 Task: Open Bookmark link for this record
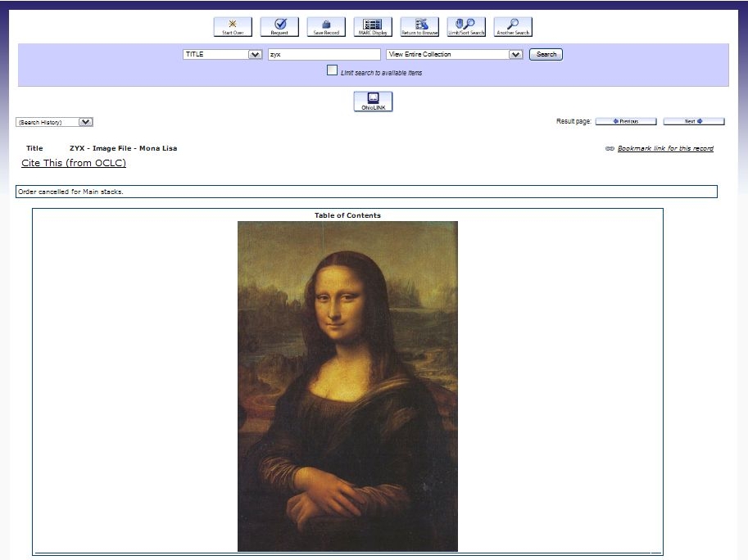(665, 149)
